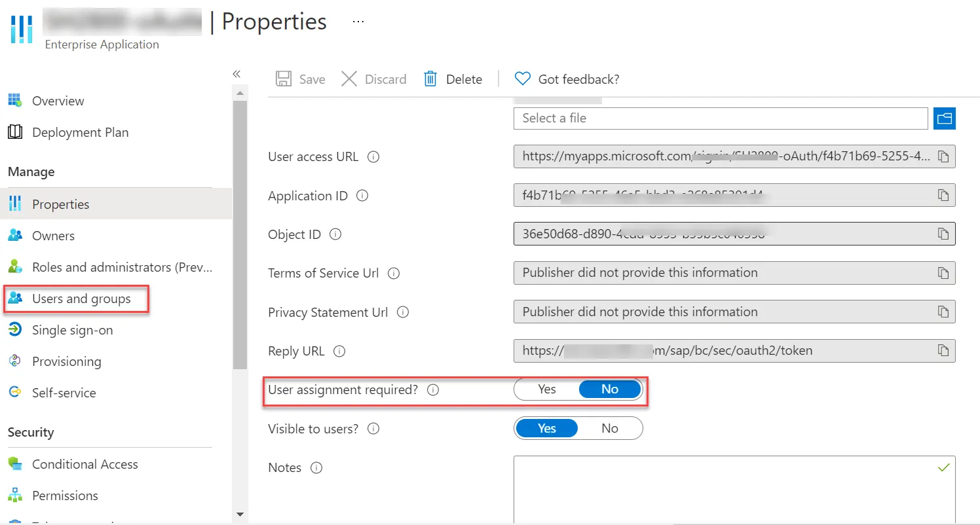Copy the Application ID to clipboard
Viewport: 980px width, 525px height.
pos(943,195)
